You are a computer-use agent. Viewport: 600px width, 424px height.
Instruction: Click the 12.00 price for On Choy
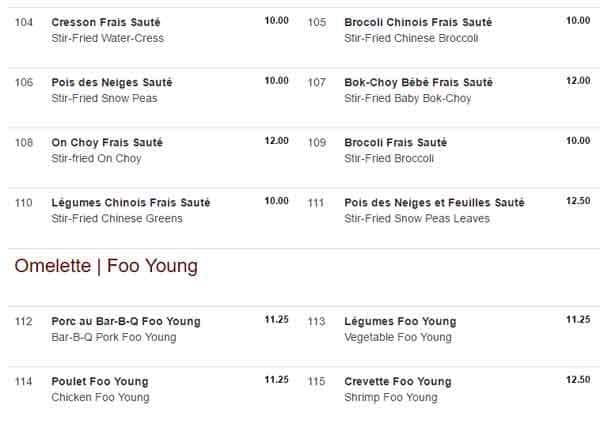(x=276, y=141)
